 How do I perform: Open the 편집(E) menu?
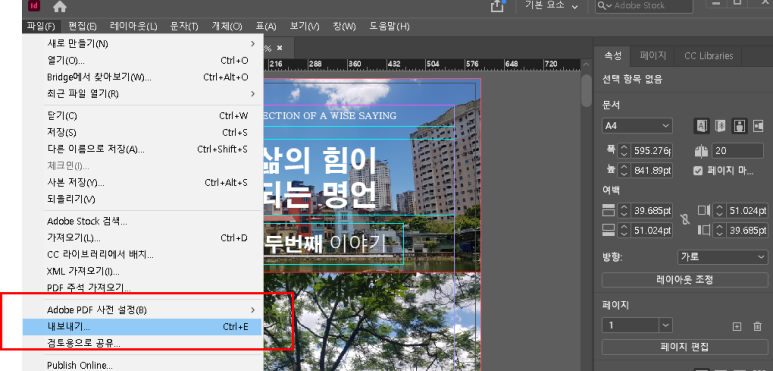[x=82, y=26]
